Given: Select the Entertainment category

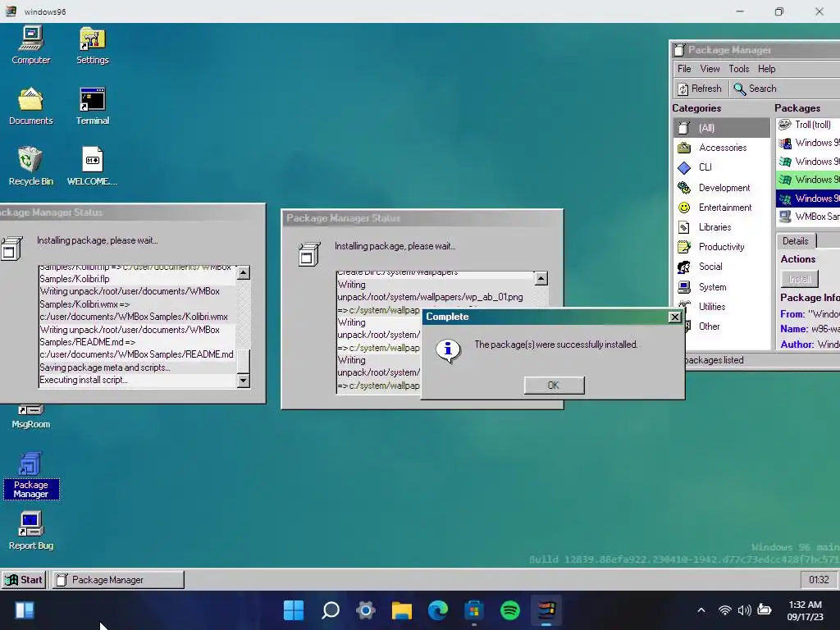Looking at the screenshot, I should (721, 208).
